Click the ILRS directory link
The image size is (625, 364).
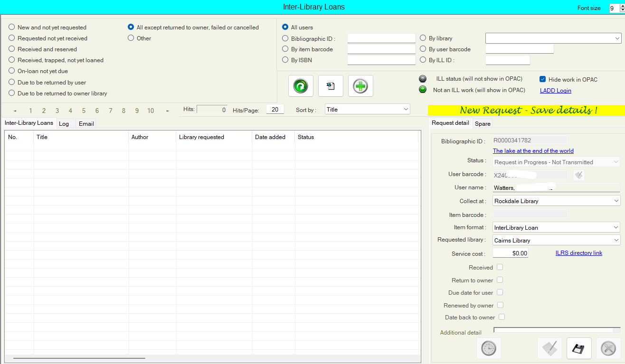click(x=578, y=253)
